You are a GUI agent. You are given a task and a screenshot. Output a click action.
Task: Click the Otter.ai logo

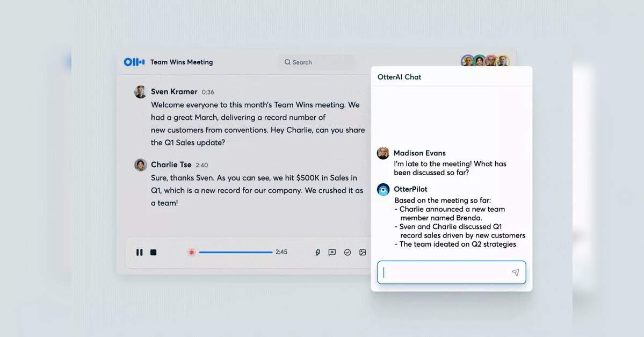point(133,62)
